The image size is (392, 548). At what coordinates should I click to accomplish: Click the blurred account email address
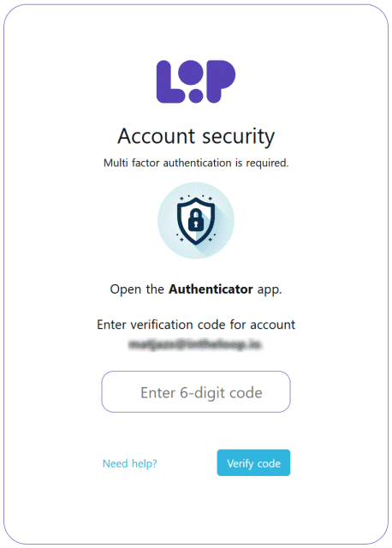195,345
